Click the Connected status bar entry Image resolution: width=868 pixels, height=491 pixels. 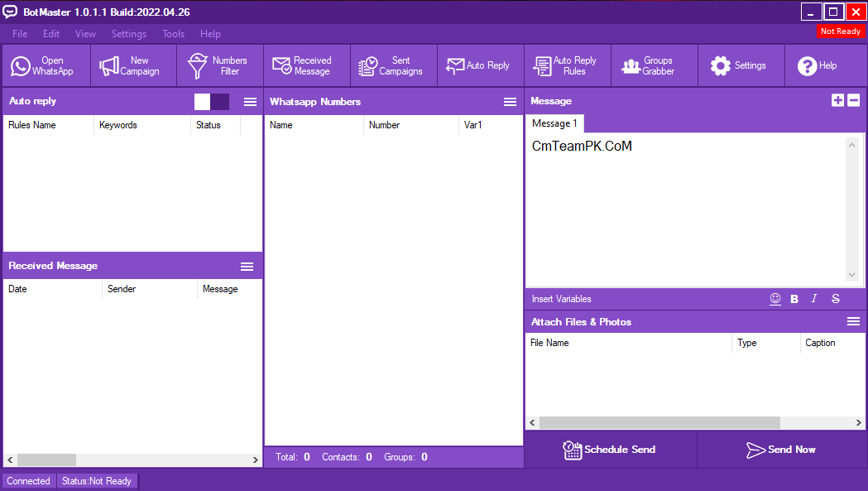[28, 481]
